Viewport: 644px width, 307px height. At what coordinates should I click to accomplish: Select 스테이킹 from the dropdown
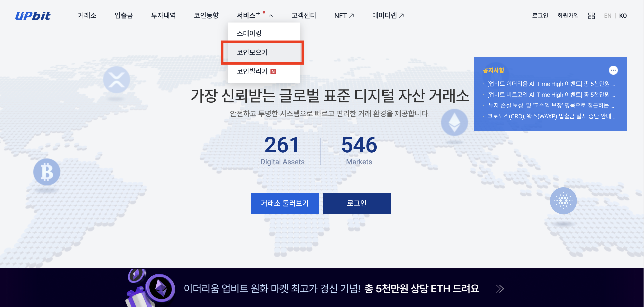[249, 33]
